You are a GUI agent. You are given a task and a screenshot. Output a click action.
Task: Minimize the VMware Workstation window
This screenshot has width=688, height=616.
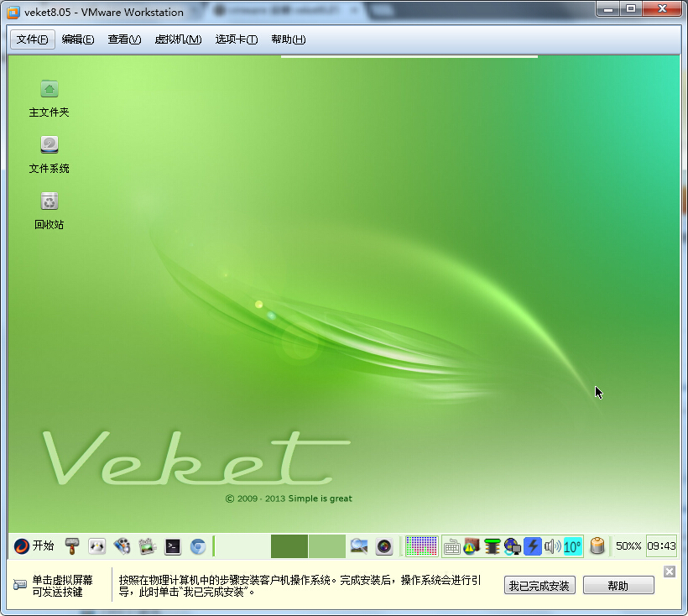607,8
